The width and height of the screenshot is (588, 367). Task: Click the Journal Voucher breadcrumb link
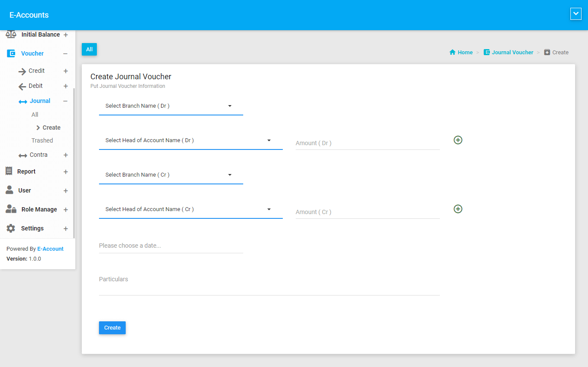pos(512,52)
